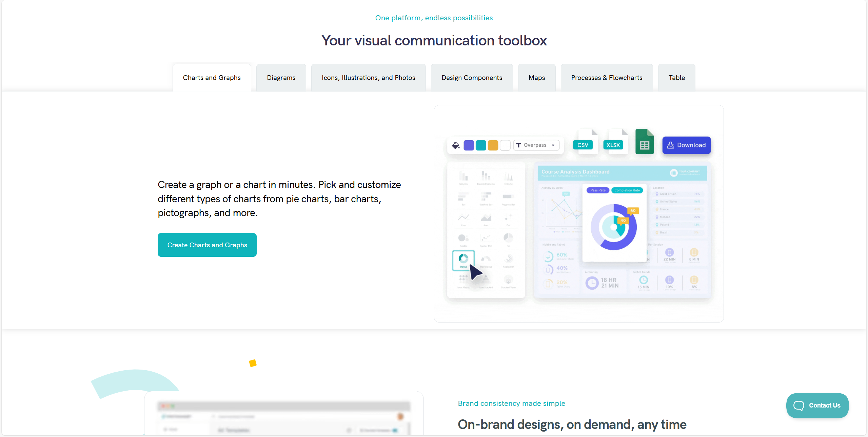Click 'Your visual communication toolbox' heading

point(434,41)
